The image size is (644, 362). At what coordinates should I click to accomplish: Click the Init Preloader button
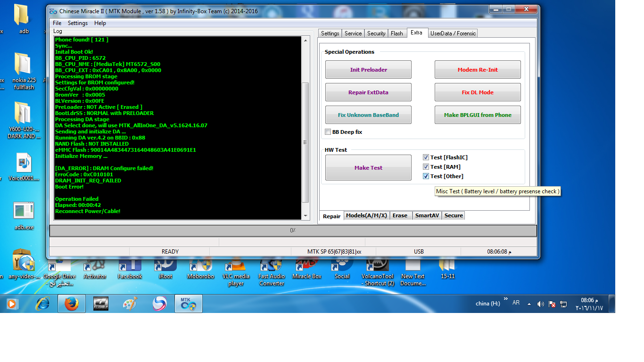368,70
